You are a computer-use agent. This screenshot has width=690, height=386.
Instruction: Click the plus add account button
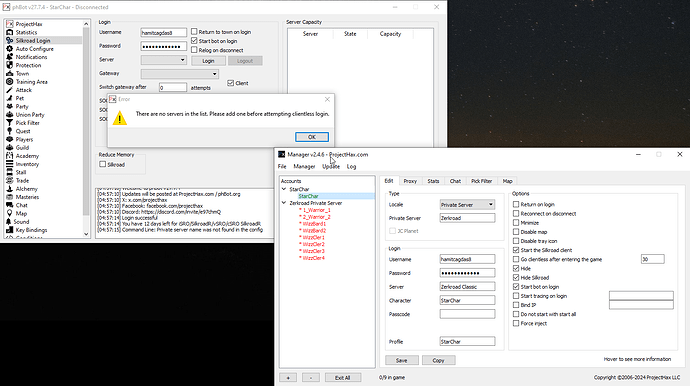(288, 378)
